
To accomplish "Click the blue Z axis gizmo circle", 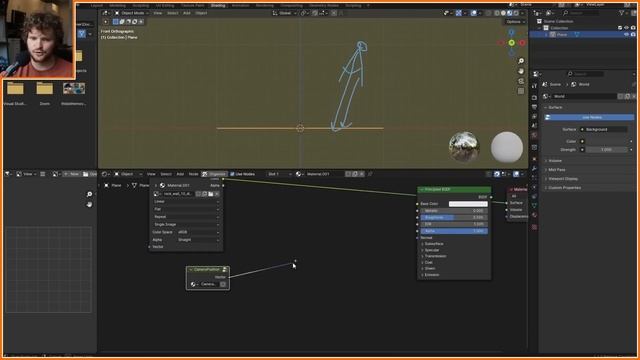I will point(511,32).
